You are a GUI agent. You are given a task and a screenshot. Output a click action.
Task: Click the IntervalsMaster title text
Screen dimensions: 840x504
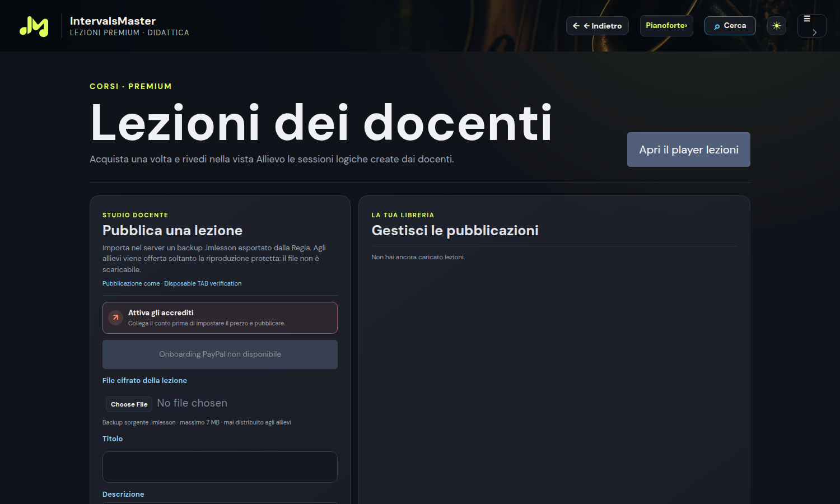coord(113,21)
